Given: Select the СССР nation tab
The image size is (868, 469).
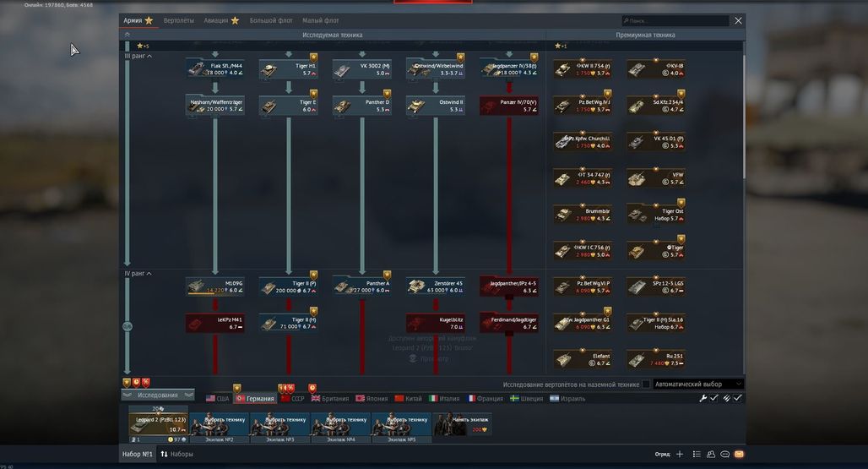Looking at the screenshot, I should (x=293, y=399).
